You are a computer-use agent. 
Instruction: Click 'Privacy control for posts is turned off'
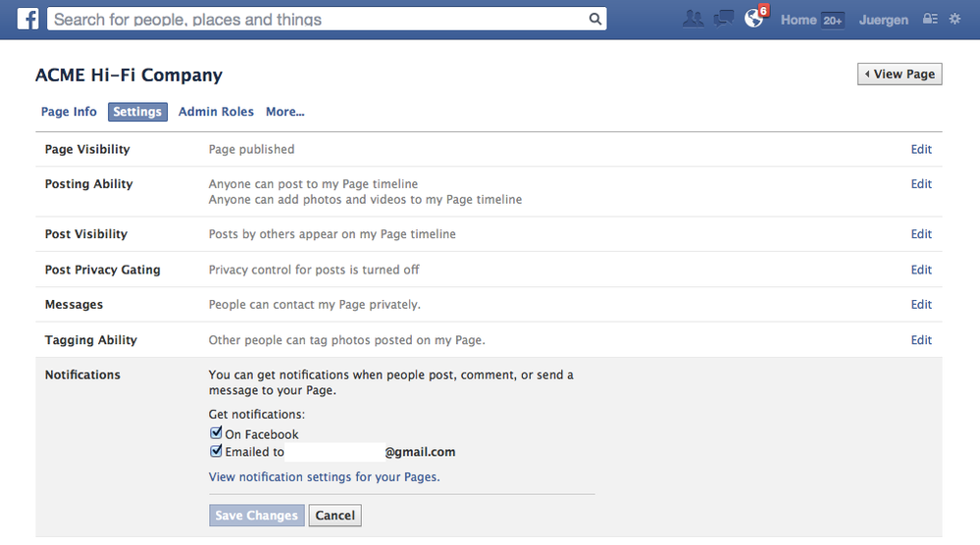314,270
